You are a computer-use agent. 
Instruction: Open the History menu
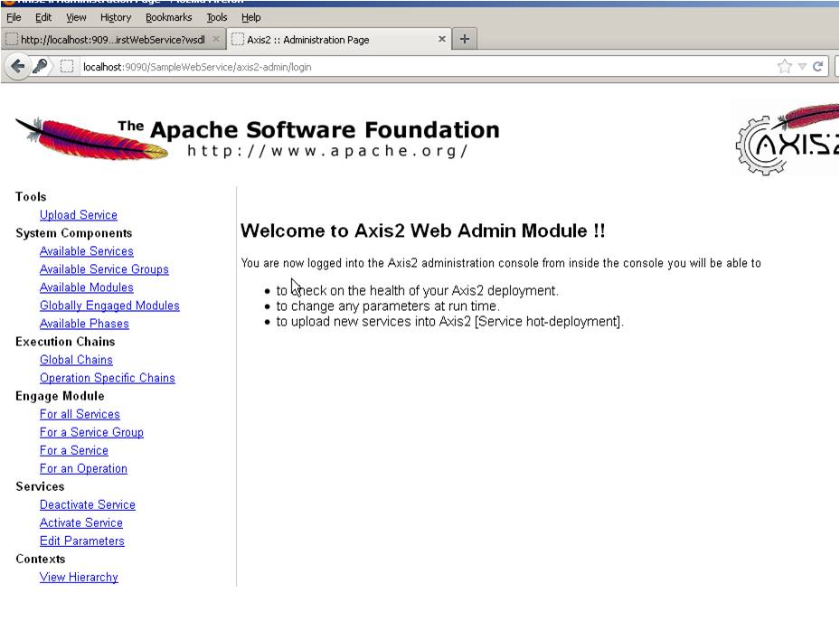(x=116, y=16)
